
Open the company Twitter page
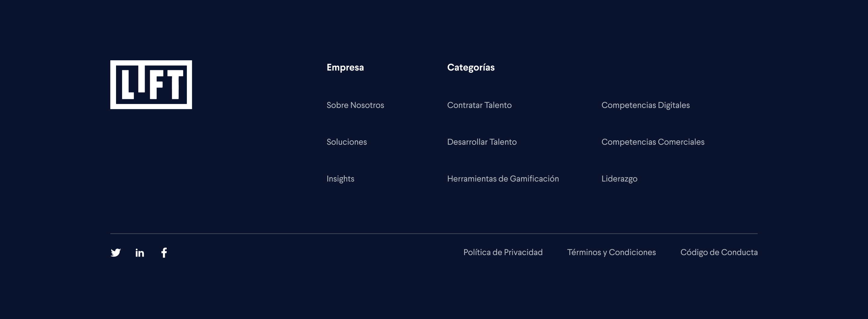tap(116, 252)
